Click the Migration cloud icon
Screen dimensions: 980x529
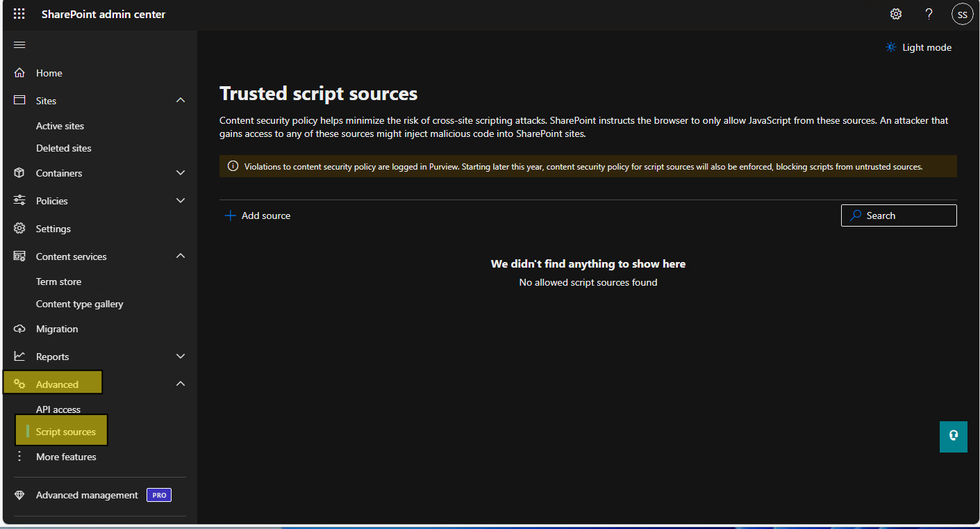(x=19, y=329)
